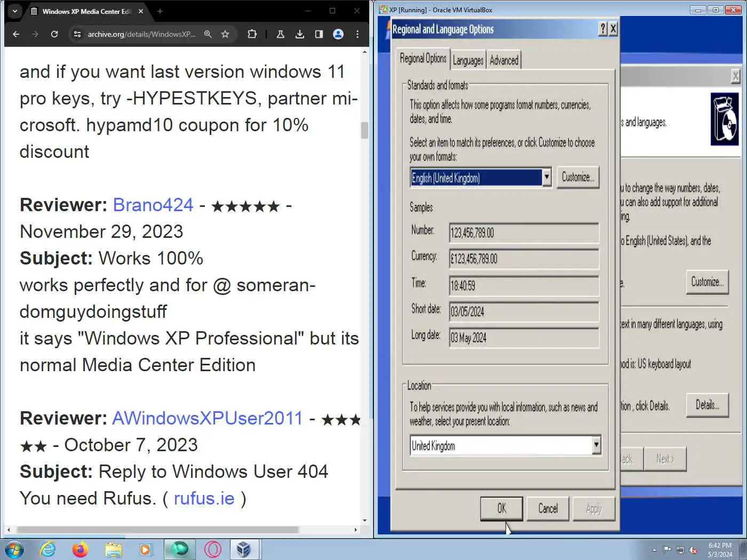Screen dimensions: 747x560
Task: Open a new Chrome tab
Action: [160, 11]
